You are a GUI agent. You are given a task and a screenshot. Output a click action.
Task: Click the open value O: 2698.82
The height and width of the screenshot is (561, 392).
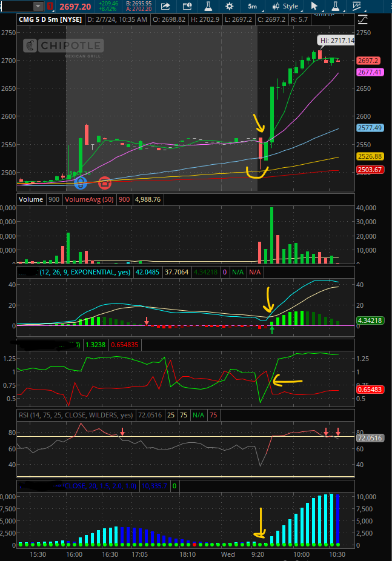click(x=169, y=19)
